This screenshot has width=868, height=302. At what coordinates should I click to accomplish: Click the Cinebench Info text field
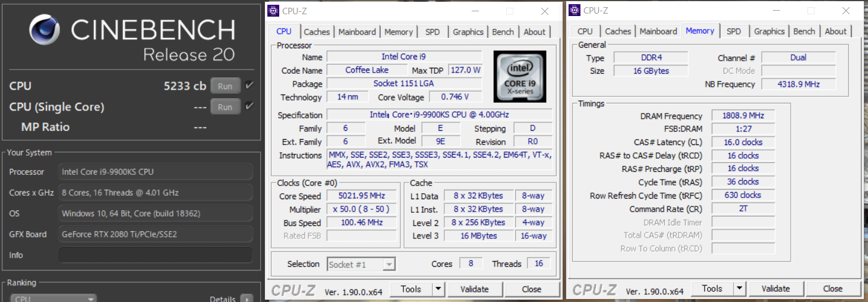click(156, 255)
